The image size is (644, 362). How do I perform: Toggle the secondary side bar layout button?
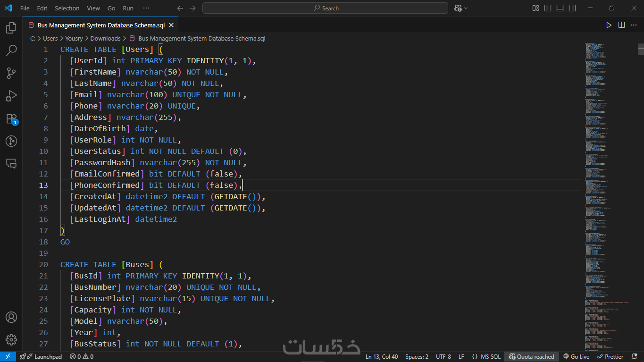pos(572,8)
